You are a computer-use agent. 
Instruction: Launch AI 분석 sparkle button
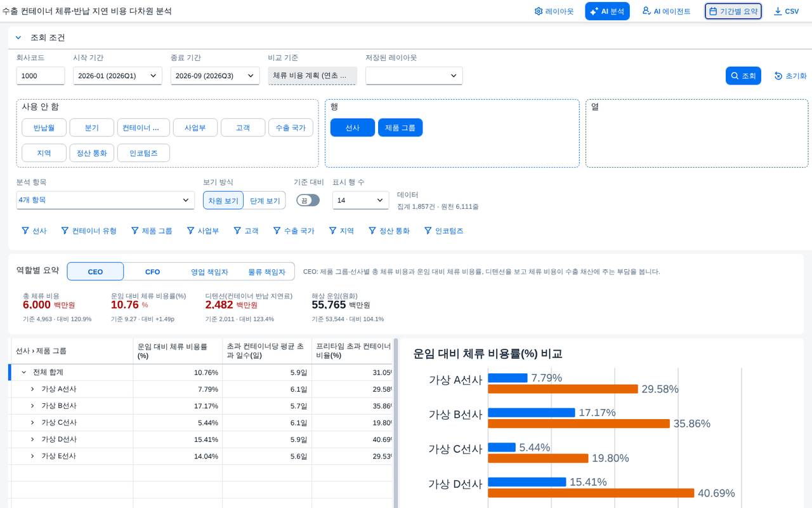pyautogui.click(x=607, y=11)
